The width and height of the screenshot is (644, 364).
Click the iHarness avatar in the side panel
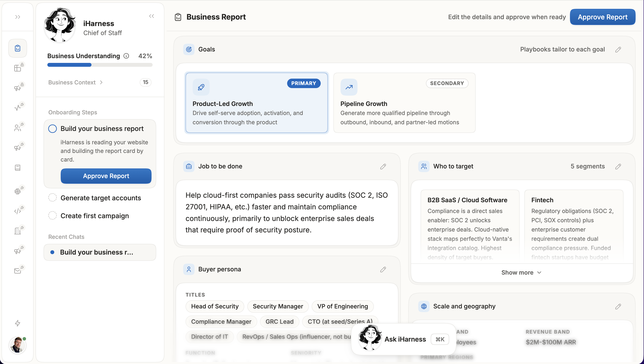coord(60,25)
